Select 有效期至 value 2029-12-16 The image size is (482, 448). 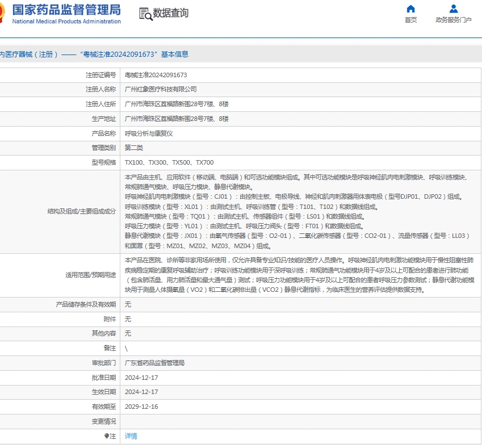pos(141,407)
